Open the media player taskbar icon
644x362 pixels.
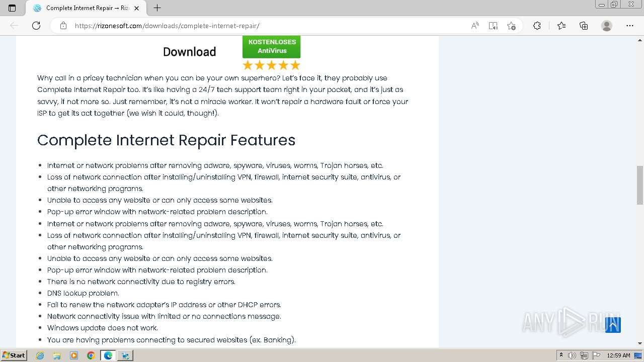tap(74, 355)
